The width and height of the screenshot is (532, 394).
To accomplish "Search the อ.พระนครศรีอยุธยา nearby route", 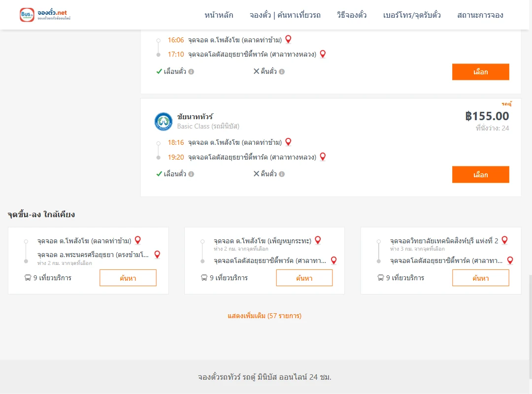I will tap(128, 278).
